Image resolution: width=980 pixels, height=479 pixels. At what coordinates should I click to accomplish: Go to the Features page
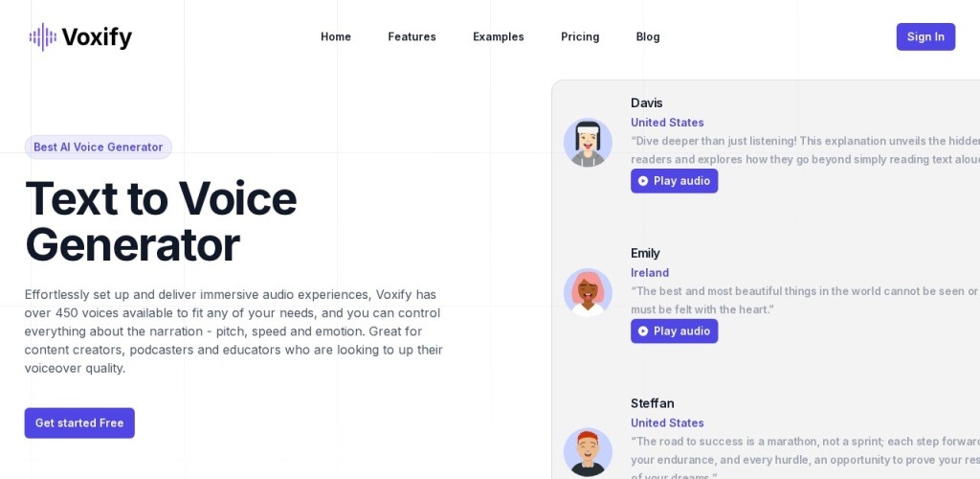click(x=412, y=37)
